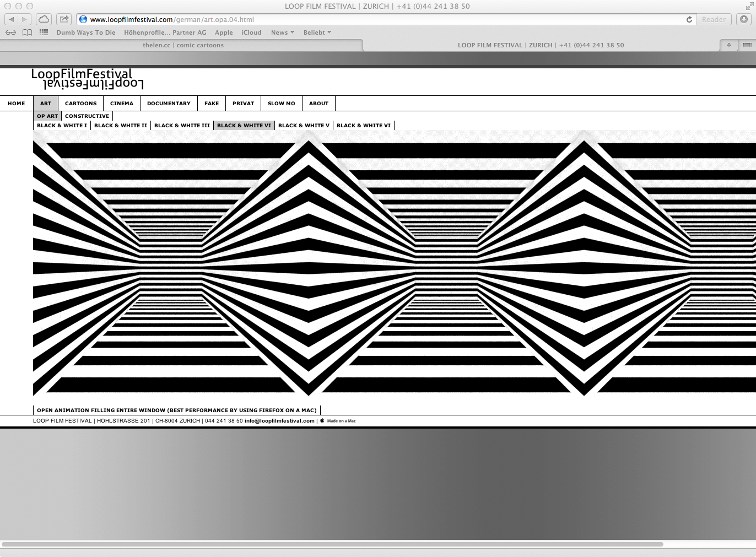Show all tabs overview icon
The image size is (756, 557).
coord(747,45)
